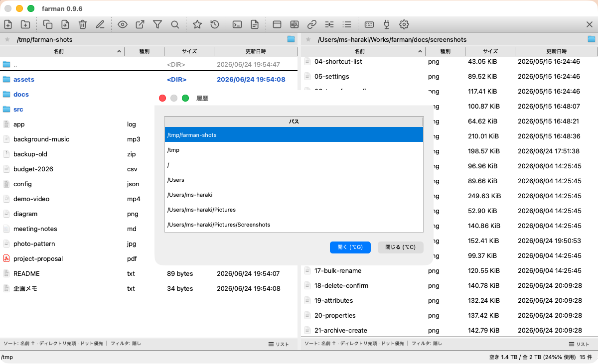The height and width of the screenshot is (364, 598).
Task: Click the 閉じる button
Action: pyautogui.click(x=401, y=247)
